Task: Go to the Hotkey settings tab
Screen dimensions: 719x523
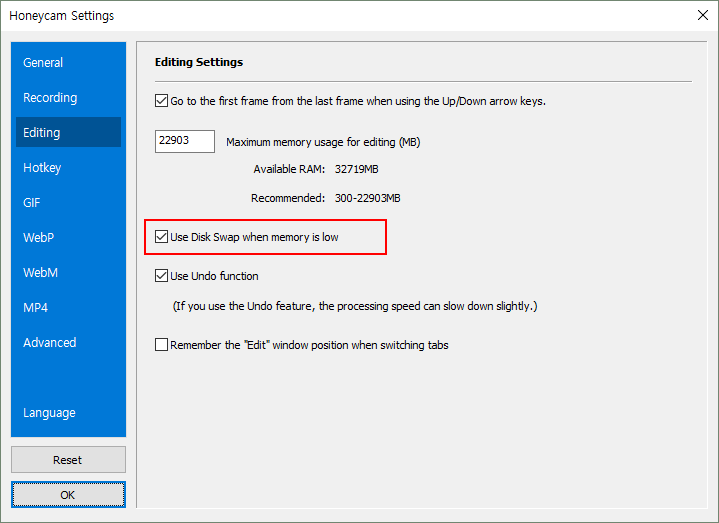Action: coord(42,167)
